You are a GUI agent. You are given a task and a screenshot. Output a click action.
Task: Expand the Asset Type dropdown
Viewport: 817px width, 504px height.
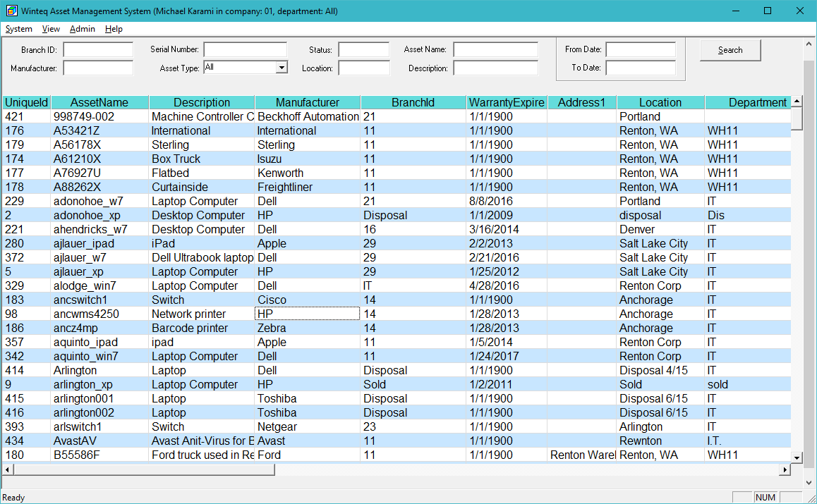[282, 67]
